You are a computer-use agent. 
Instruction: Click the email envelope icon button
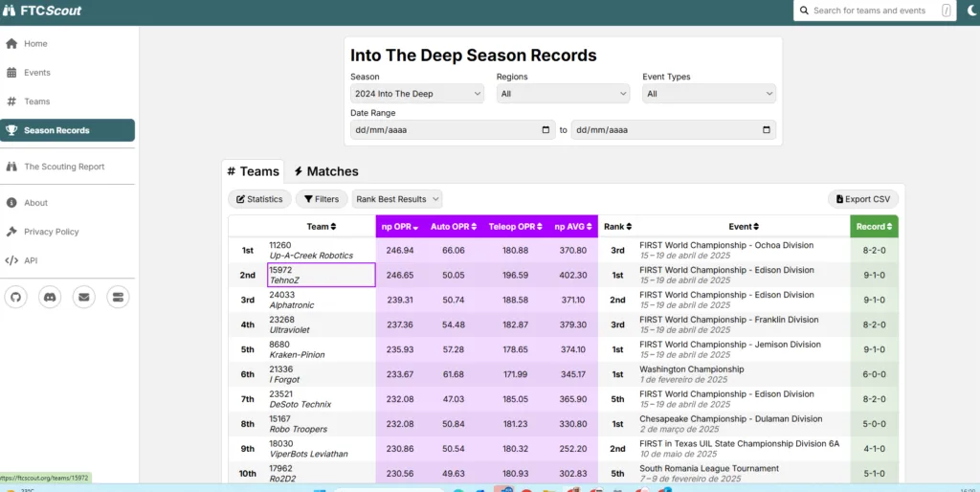click(84, 298)
